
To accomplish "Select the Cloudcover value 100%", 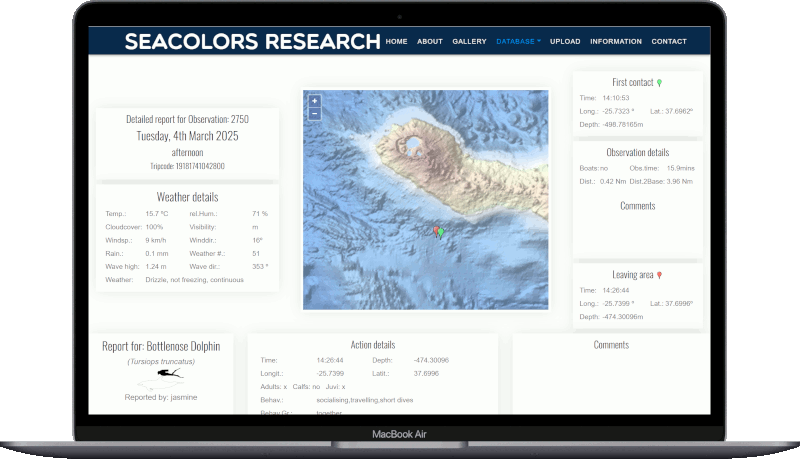I will (x=154, y=227).
